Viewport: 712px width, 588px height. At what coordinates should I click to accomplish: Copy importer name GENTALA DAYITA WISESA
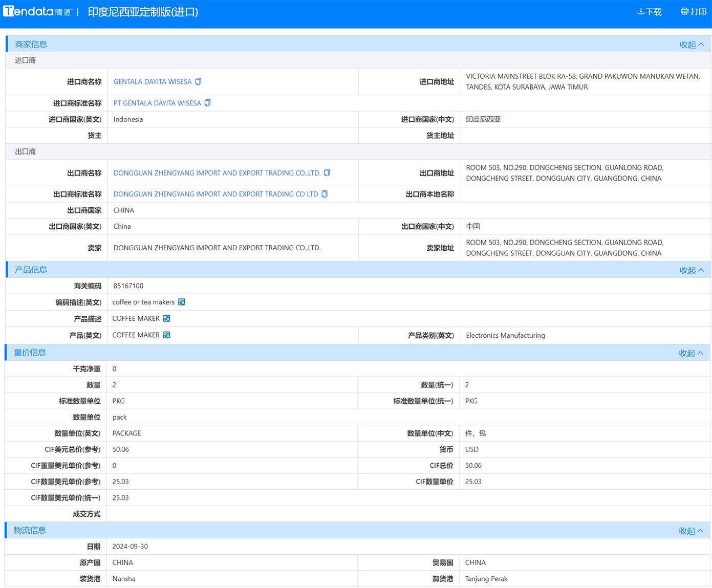199,82
